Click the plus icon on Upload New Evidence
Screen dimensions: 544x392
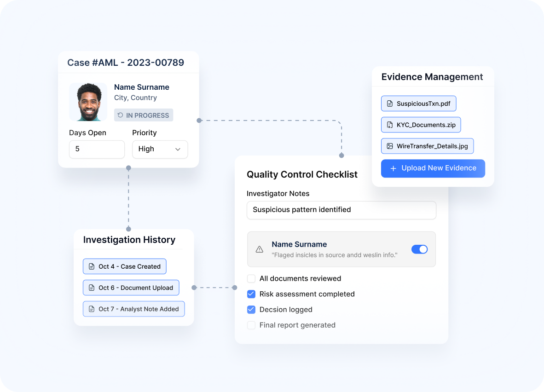393,168
